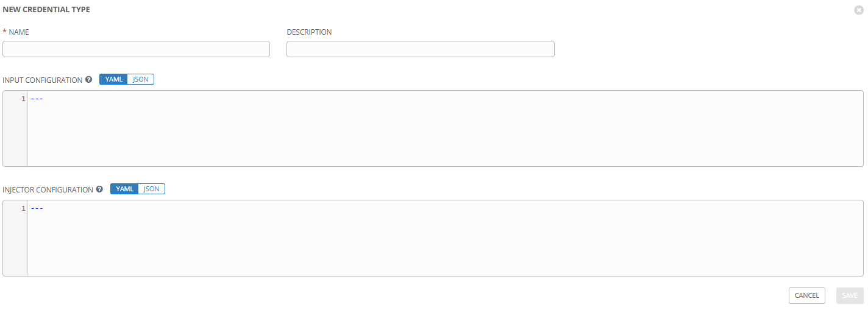868x310 pixels.
Task: Select line number 1 in Injector Configuration gutter
Action: coord(23,208)
